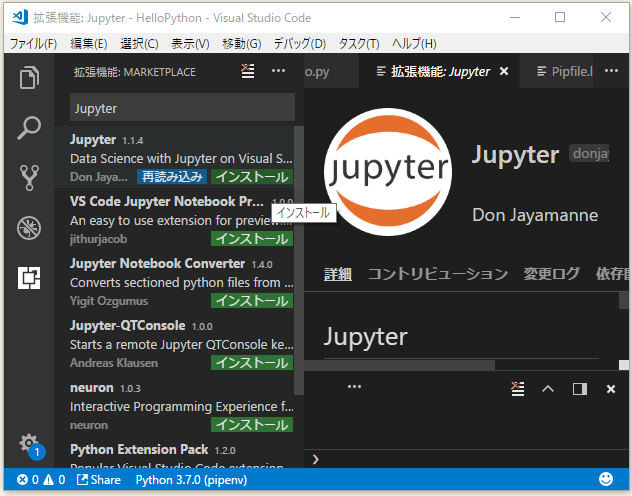Click the Jupyter logo image
Screen dimensions: 632x496
(x=388, y=172)
